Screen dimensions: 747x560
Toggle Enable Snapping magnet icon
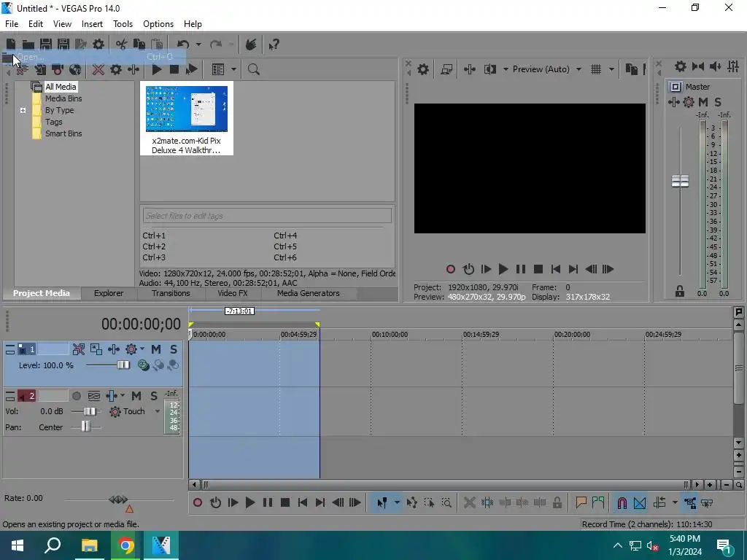tap(622, 503)
